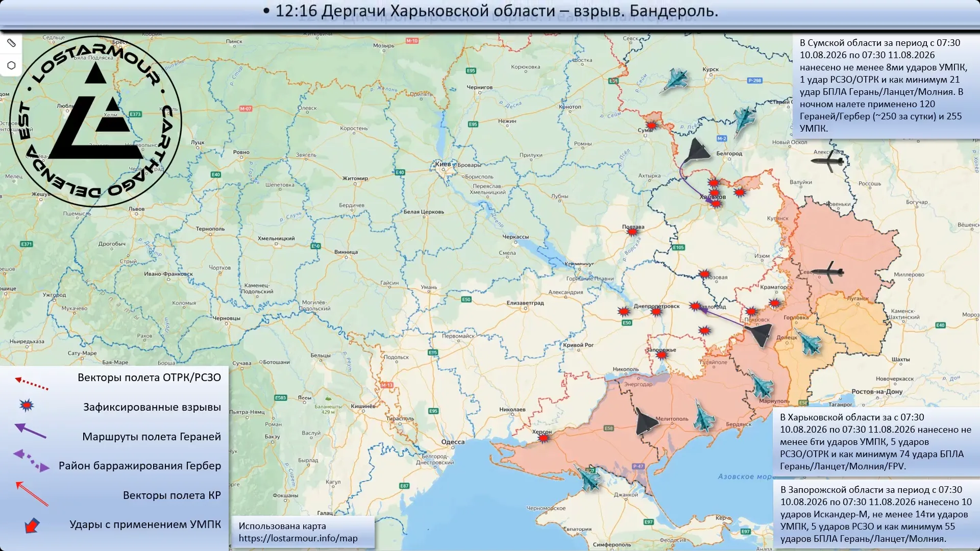Screen dimensions: 980x551
Task: Click the black drone icon north of Харьков
Action: tap(696, 152)
